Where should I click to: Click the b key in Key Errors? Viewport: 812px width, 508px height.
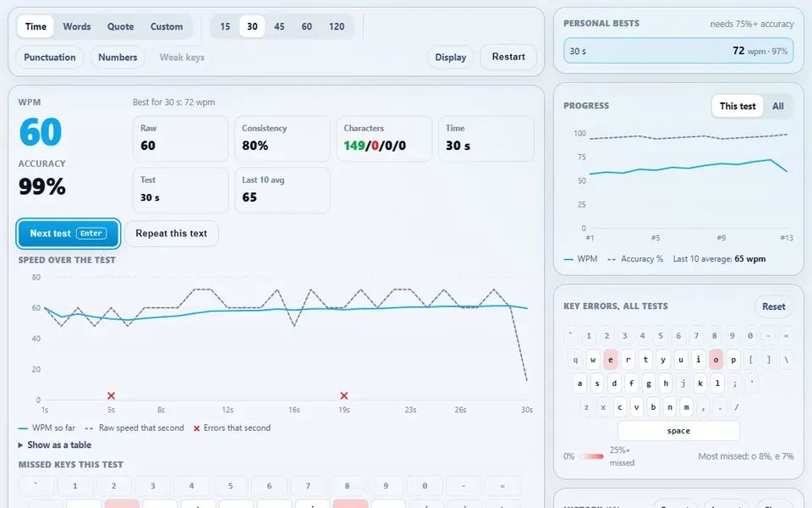(x=653, y=407)
